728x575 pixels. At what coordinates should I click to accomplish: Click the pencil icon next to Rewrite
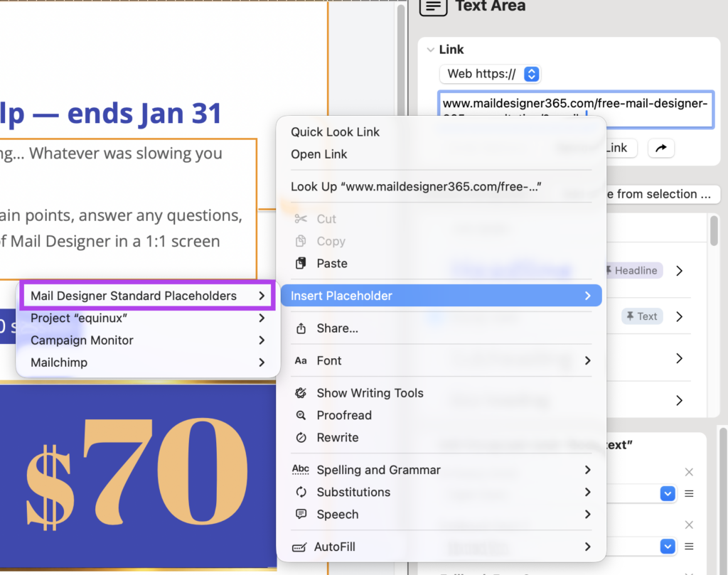[301, 437]
